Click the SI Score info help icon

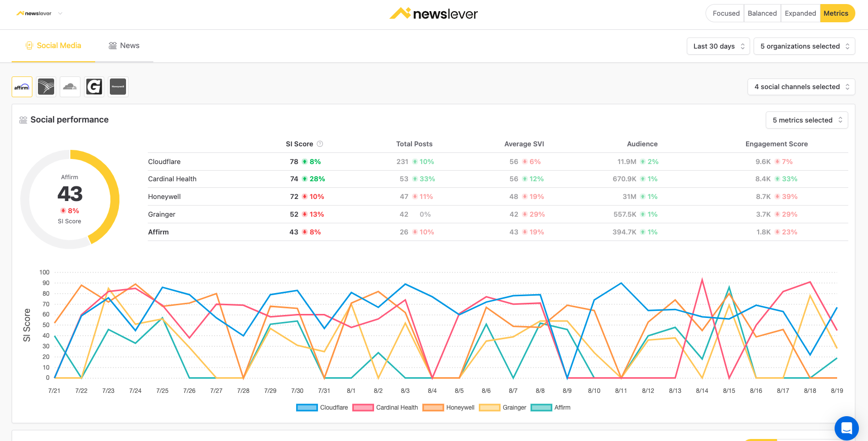[x=320, y=144]
